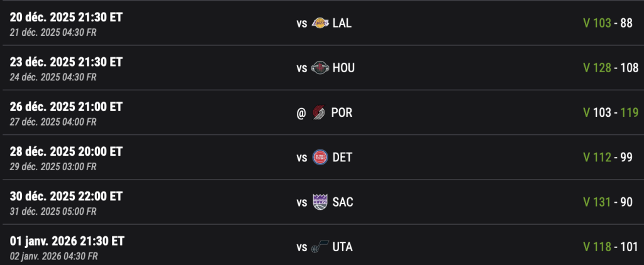This screenshot has width=644, height=265.
Task: Click the Utah Jazz logo
Action: [320, 247]
